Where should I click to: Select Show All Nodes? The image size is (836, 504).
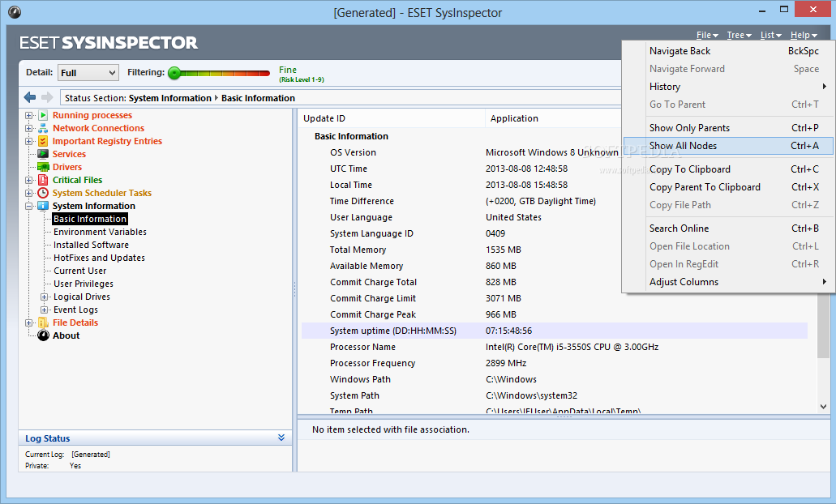728,145
